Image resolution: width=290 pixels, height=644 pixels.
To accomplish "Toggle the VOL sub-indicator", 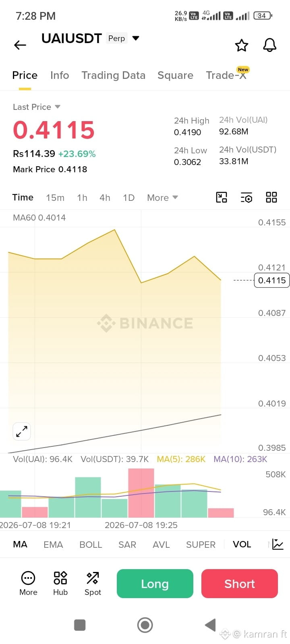I will (242, 544).
